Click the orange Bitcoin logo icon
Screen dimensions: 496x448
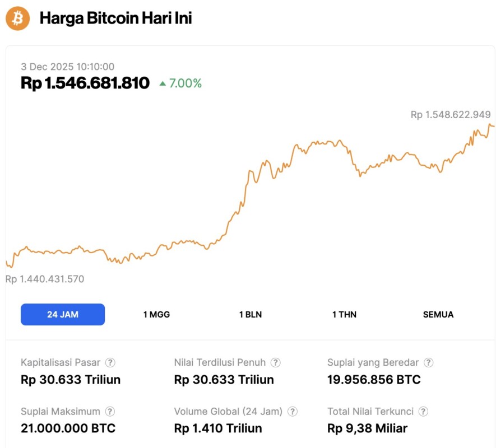click(17, 18)
